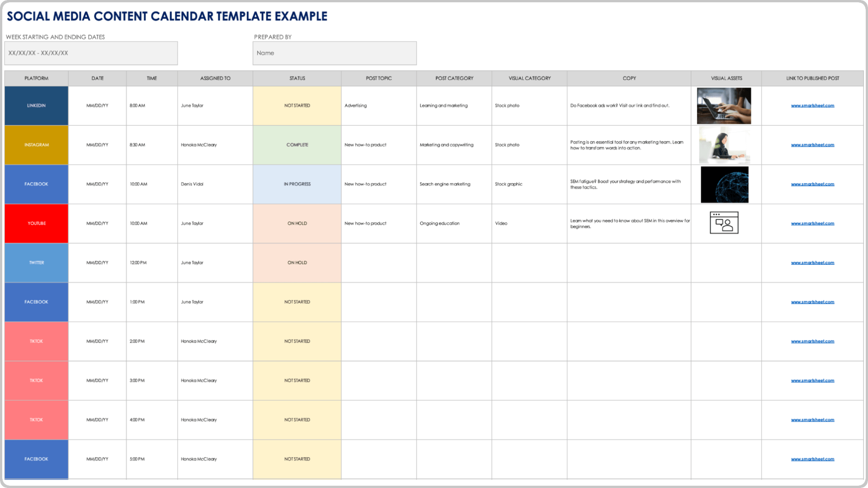Open the smartsheet link in YouTube row
This screenshot has height=488, width=868.
point(812,224)
